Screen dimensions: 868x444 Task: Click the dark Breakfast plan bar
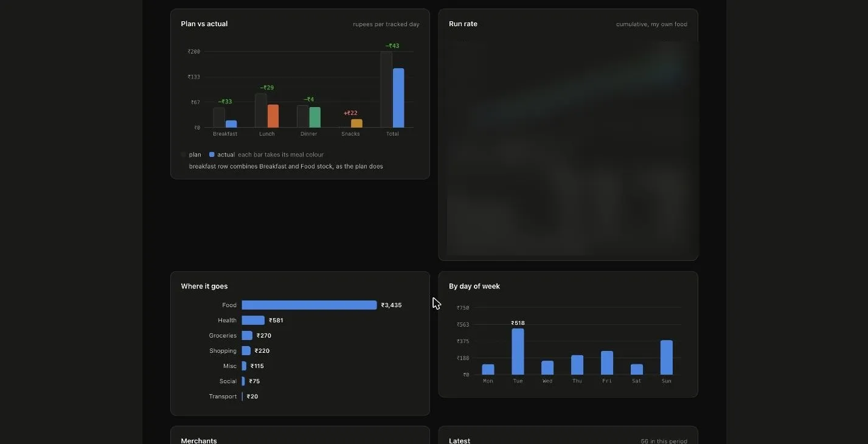pos(219,117)
